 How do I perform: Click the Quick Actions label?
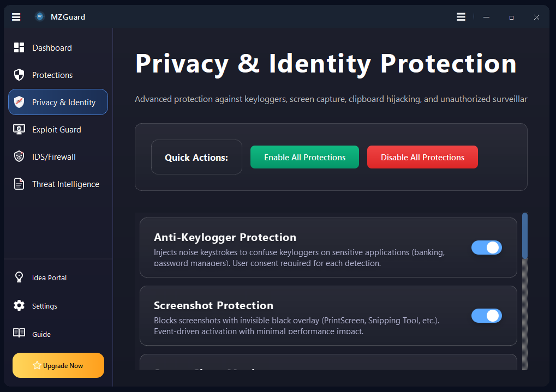[x=196, y=157]
